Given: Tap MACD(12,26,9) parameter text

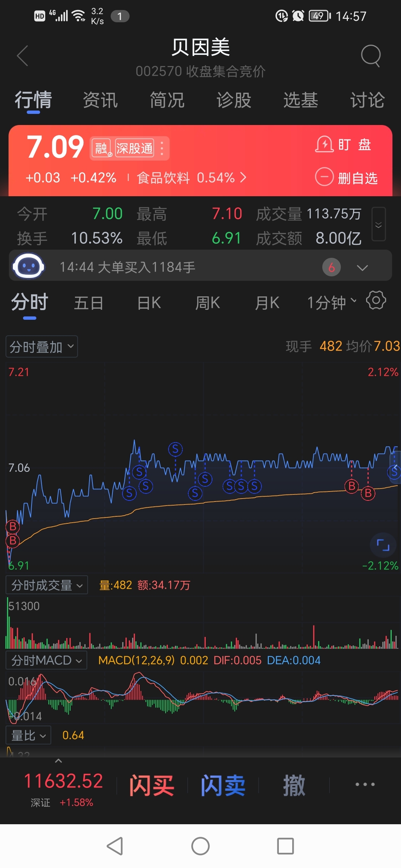Looking at the screenshot, I should pyautogui.click(x=136, y=660).
